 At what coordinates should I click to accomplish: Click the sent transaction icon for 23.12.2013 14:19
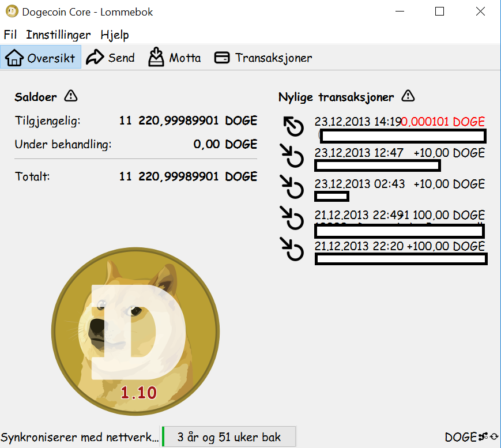pos(293,126)
